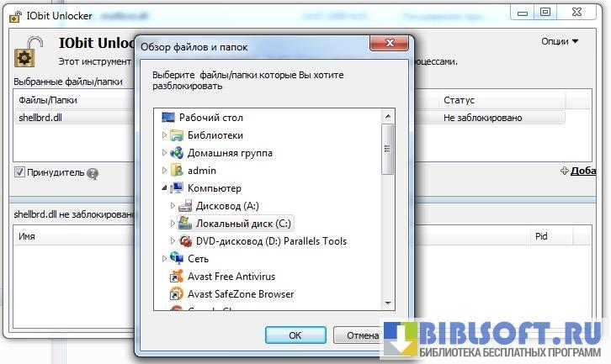This screenshot has height=364, width=611.
Task: Collapse the Компьютер tree node
Action: click(164, 188)
